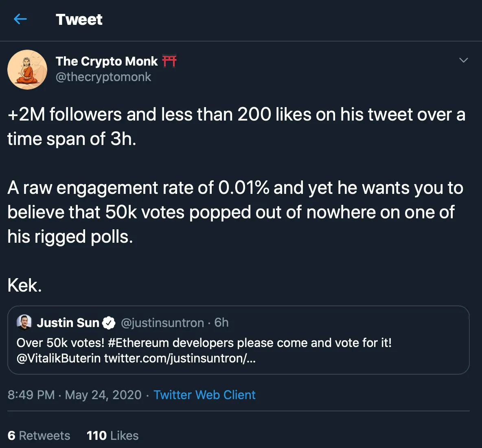Click the red torii gate emoji
The width and height of the screenshot is (482, 448).
pyautogui.click(x=169, y=61)
